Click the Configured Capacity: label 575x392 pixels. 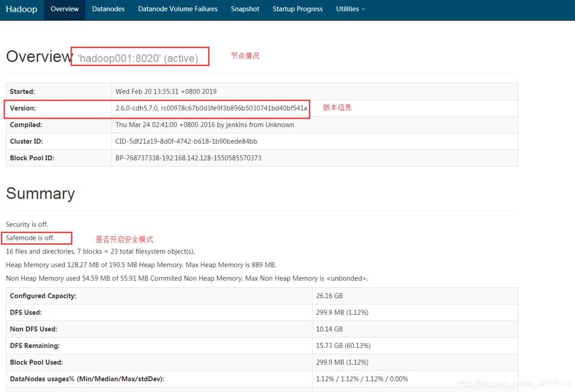[x=43, y=296]
